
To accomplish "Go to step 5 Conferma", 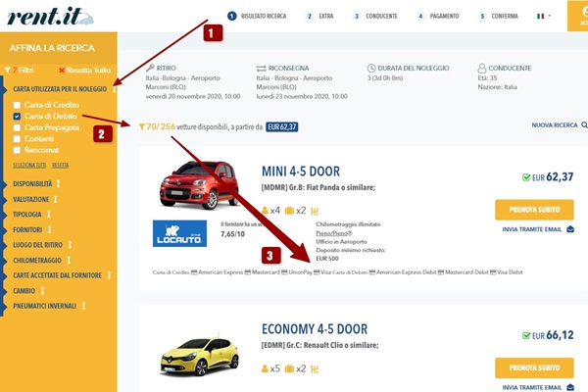I will 499,16.
